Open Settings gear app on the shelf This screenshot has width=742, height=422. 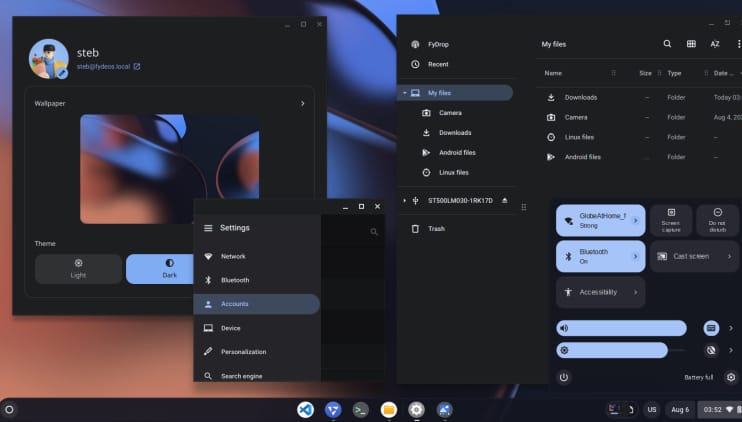click(x=416, y=410)
